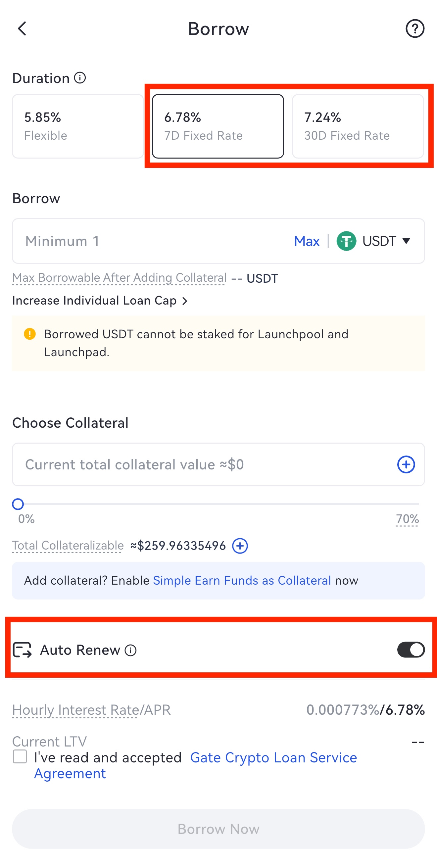
Task: Tap the Max link in borrow field
Action: pyautogui.click(x=306, y=241)
